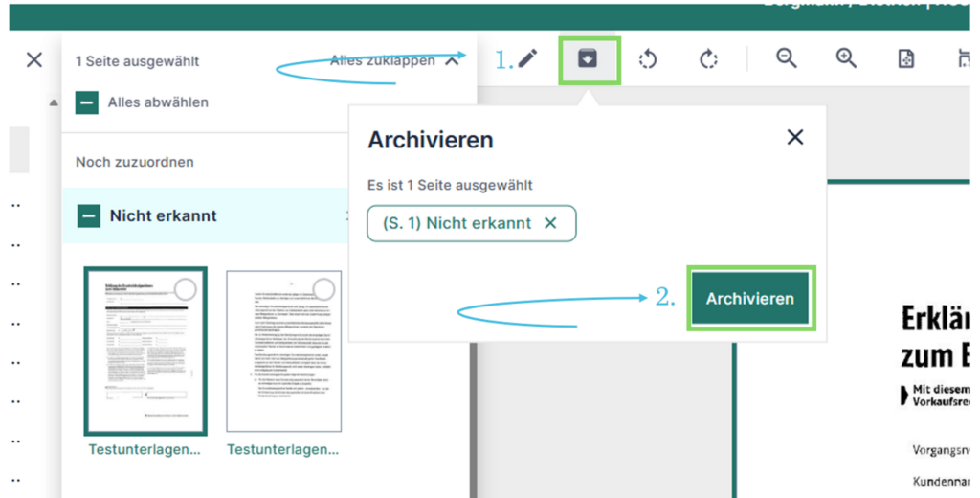Rotate page counterclockwise
Viewport: 980px width, 498px height.
(x=648, y=59)
